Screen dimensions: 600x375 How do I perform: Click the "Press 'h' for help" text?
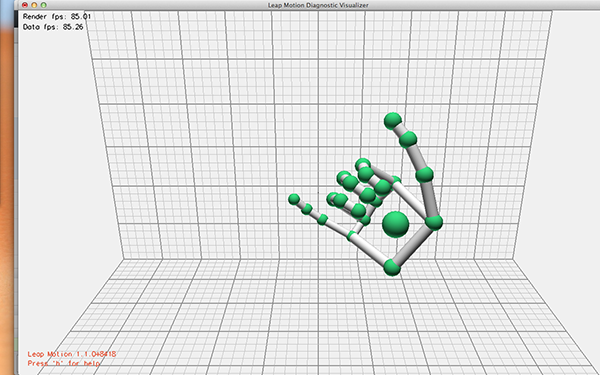(64, 363)
